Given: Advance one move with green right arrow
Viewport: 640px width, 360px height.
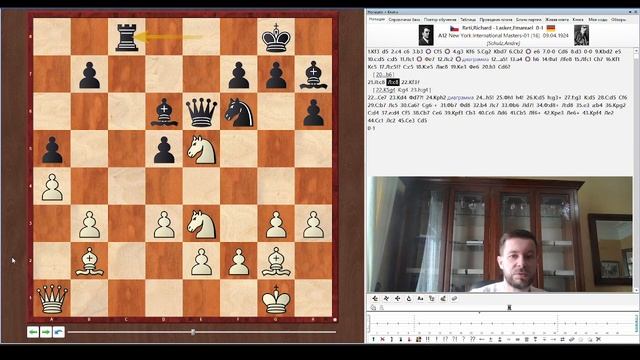Looking at the screenshot, I should tap(46, 332).
